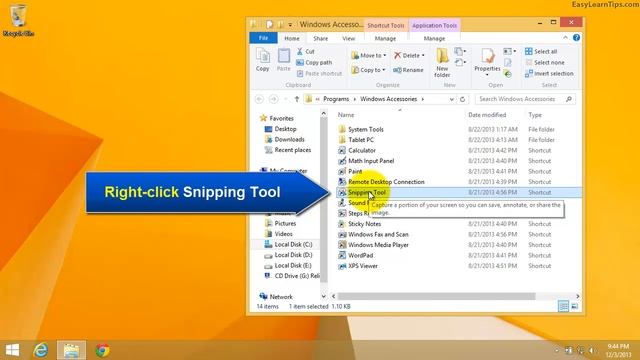Select Pictures in the navigation pane
The height and width of the screenshot is (360, 640).
pos(280,224)
